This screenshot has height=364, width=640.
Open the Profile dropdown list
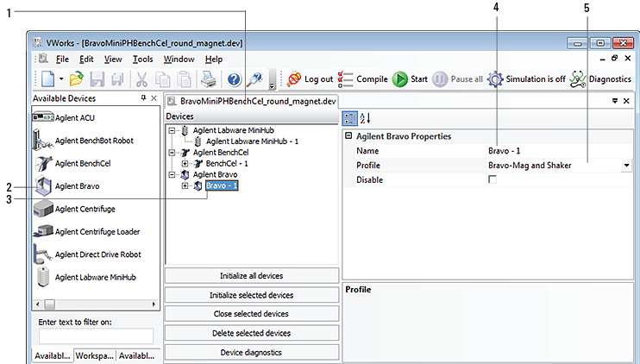pos(625,165)
